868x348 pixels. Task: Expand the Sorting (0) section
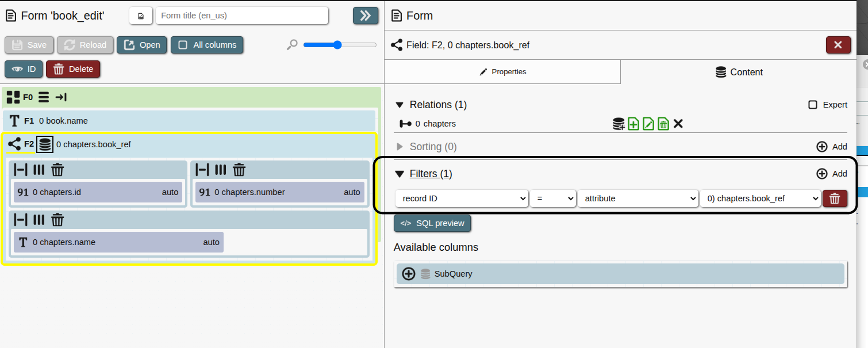point(401,147)
